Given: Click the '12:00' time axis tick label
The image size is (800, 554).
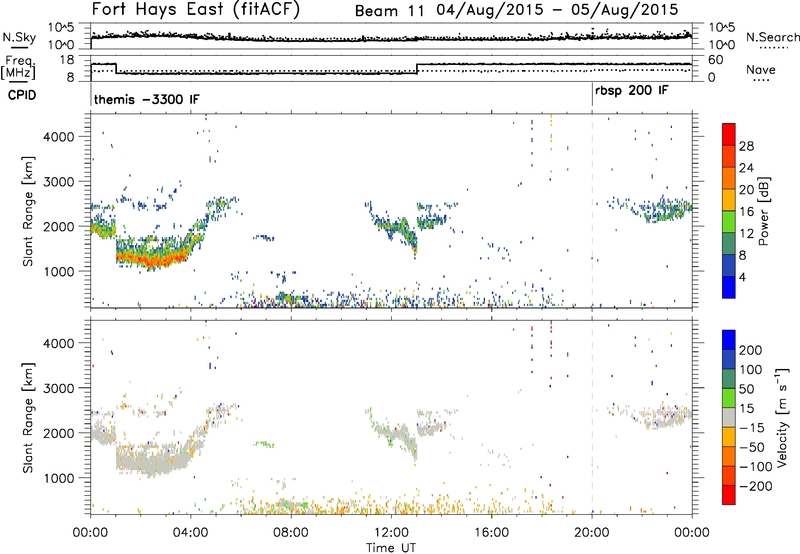Looking at the screenshot, I should point(391,533).
